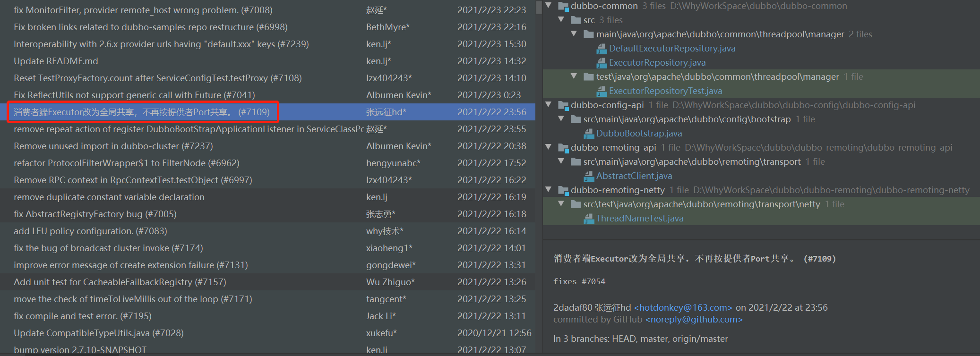The height and width of the screenshot is (356, 980).
Task: Open DubboBootstrap.java changed file
Action: point(639,134)
